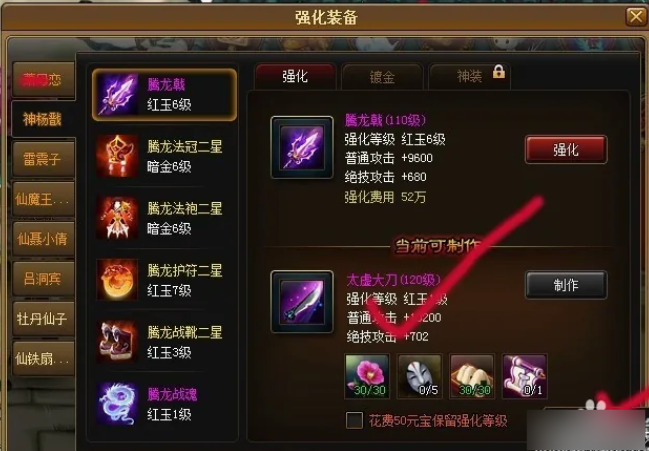Select the 吕洞宾 character tab
Image resolution: width=649 pixels, height=451 pixels.
(x=43, y=278)
